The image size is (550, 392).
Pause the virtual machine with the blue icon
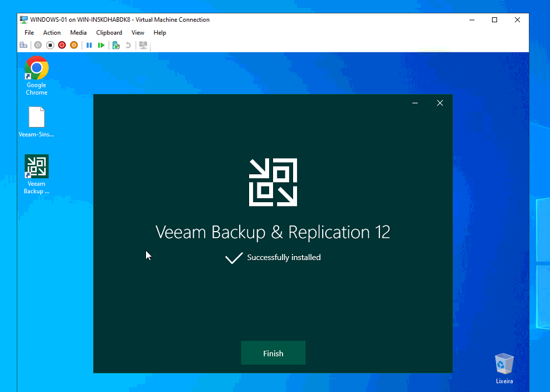89,45
